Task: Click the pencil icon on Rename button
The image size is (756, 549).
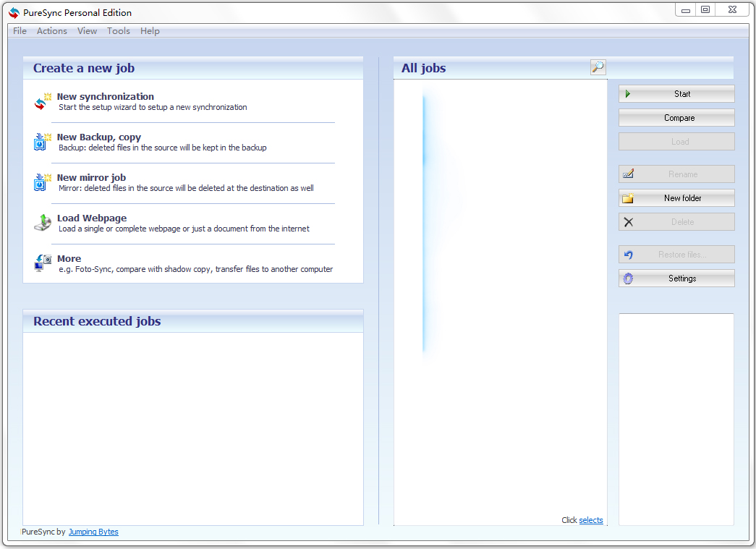Action: click(628, 174)
